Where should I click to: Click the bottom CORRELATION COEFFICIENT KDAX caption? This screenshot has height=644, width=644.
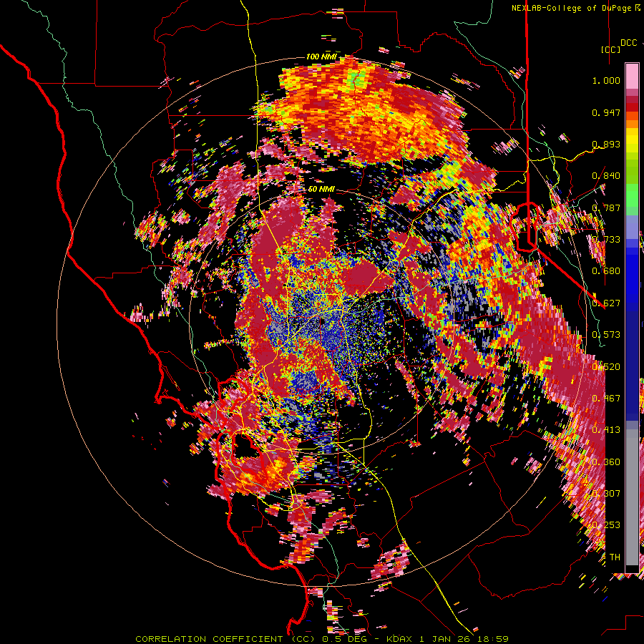pos(322,639)
